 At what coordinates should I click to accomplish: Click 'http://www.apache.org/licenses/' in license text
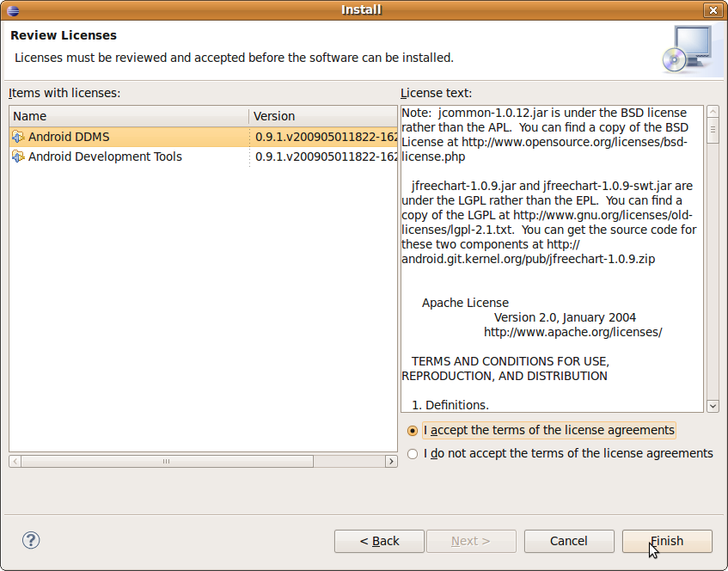click(573, 332)
